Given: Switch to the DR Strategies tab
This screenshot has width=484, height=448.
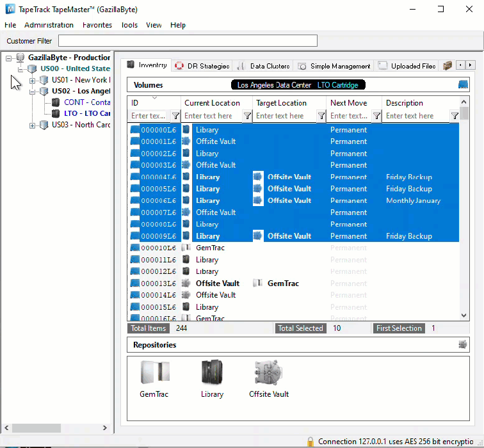Looking at the screenshot, I should tap(202, 66).
